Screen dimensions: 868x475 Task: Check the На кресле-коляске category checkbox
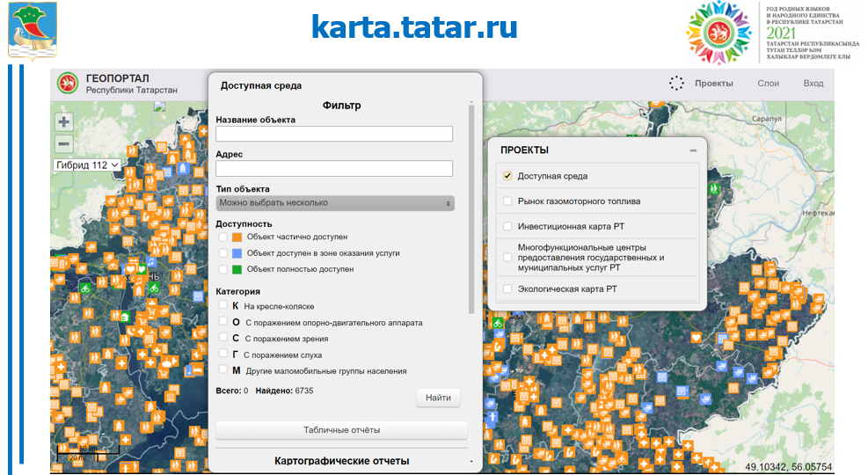click(223, 305)
